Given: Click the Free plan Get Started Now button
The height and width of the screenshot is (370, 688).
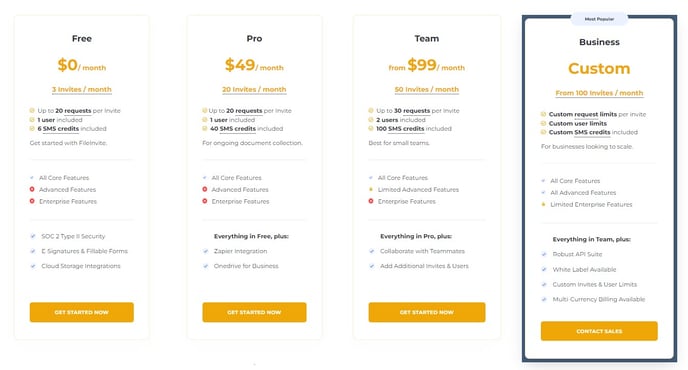Looking at the screenshot, I should (82, 312).
